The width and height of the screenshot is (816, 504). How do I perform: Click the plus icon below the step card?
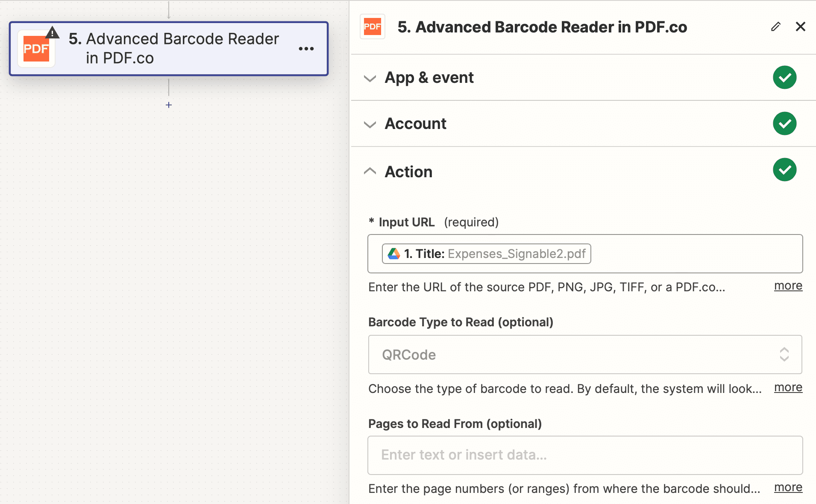click(x=169, y=105)
